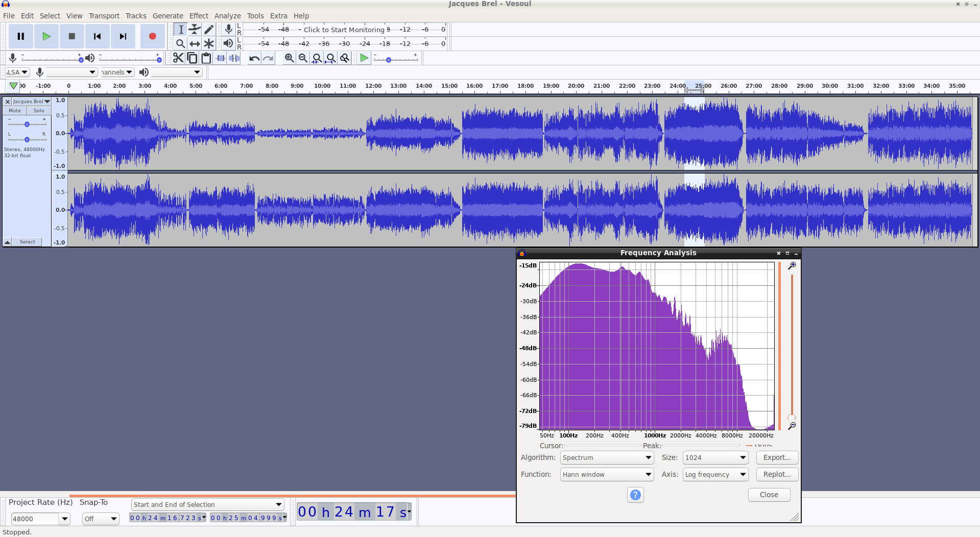Click the Pause transport button

tap(21, 36)
